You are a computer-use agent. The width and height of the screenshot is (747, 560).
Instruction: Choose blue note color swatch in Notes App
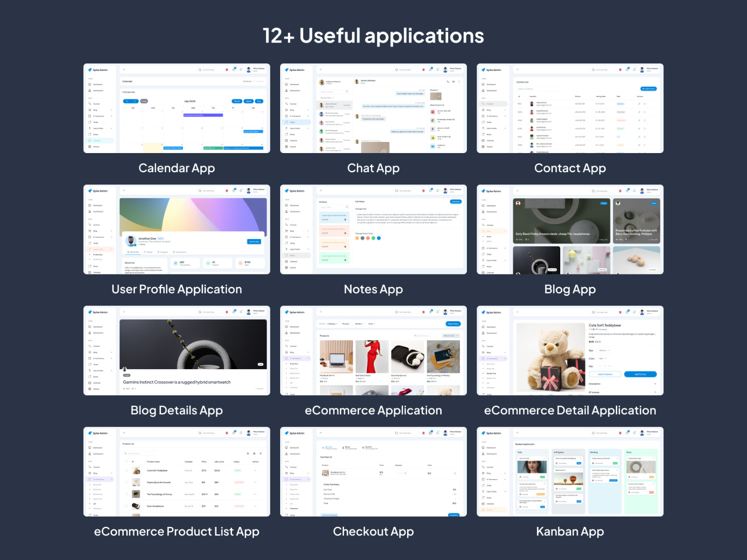coord(379,238)
